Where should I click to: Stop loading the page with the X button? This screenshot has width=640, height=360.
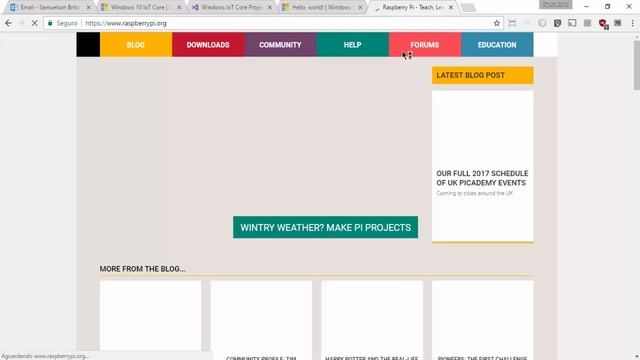pos(35,23)
